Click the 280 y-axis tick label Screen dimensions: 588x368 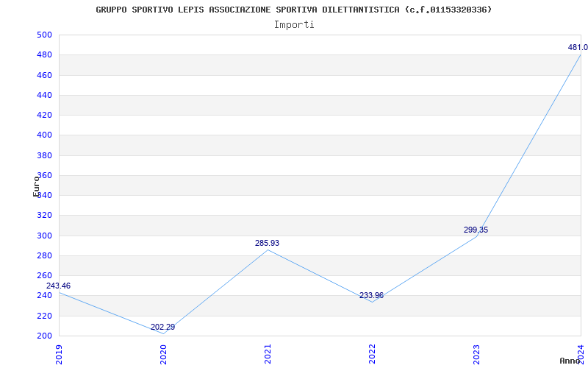[x=44, y=255]
